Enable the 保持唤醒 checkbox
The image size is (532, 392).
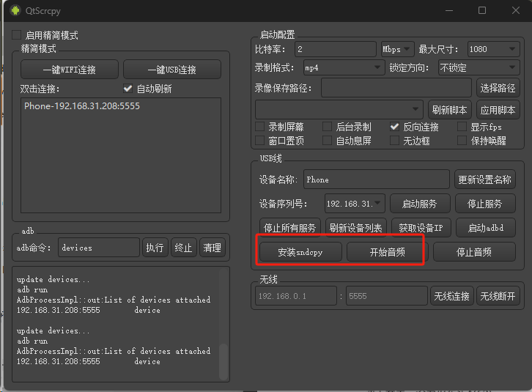(x=462, y=141)
